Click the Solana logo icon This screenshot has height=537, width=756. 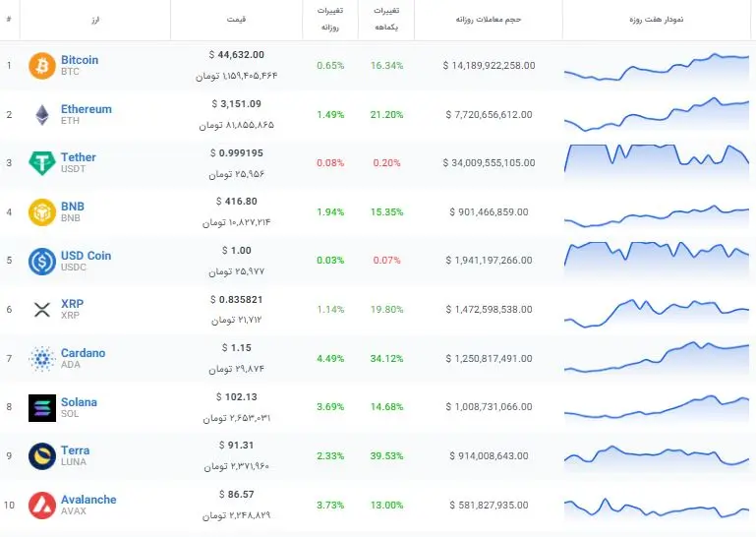(42, 407)
